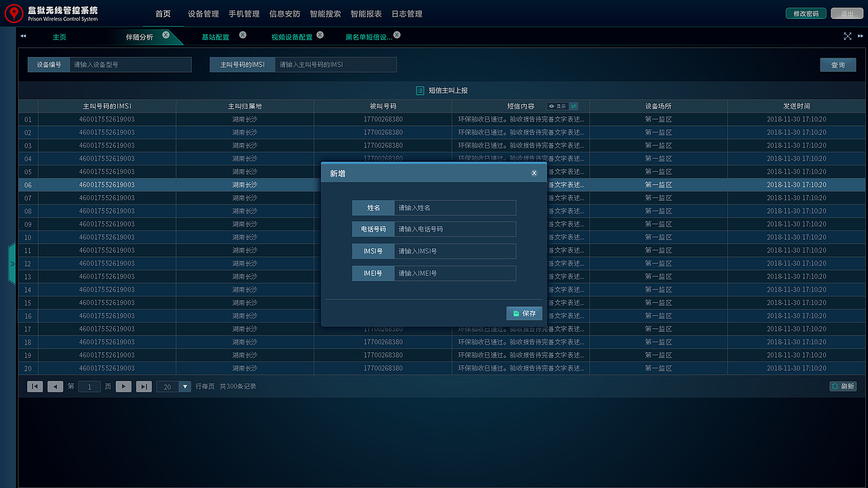Click the tab bar scroll-right double arrow
Screen dimensions: 868x488
[x=859, y=36]
